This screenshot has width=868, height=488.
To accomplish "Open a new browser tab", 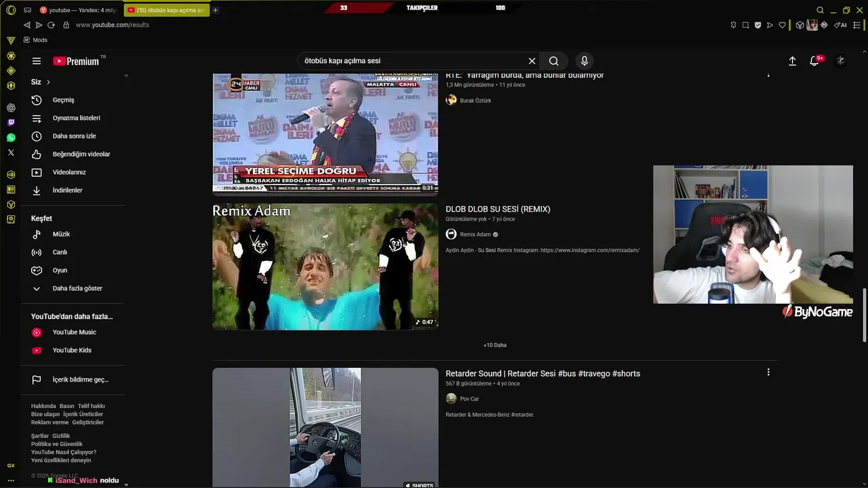I will pyautogui.click(x=215, y=10).
